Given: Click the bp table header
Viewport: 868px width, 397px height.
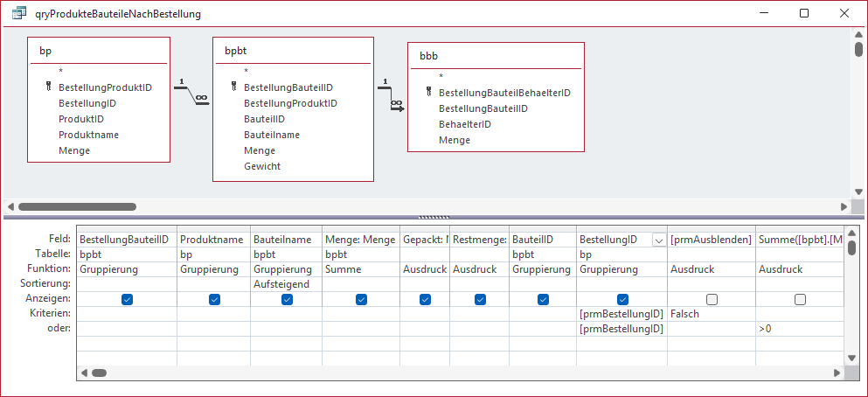Looking at the screenshot, I should [x=97, y=51].
